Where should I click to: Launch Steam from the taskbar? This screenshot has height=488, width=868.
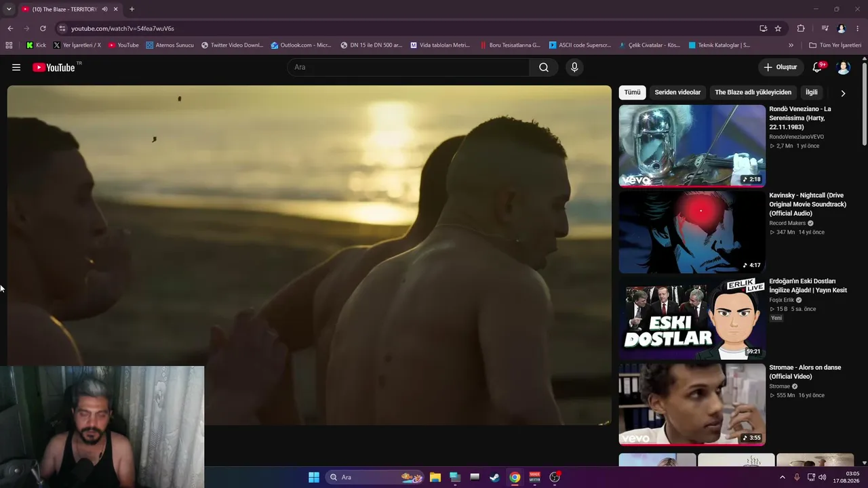coord(495,477)
